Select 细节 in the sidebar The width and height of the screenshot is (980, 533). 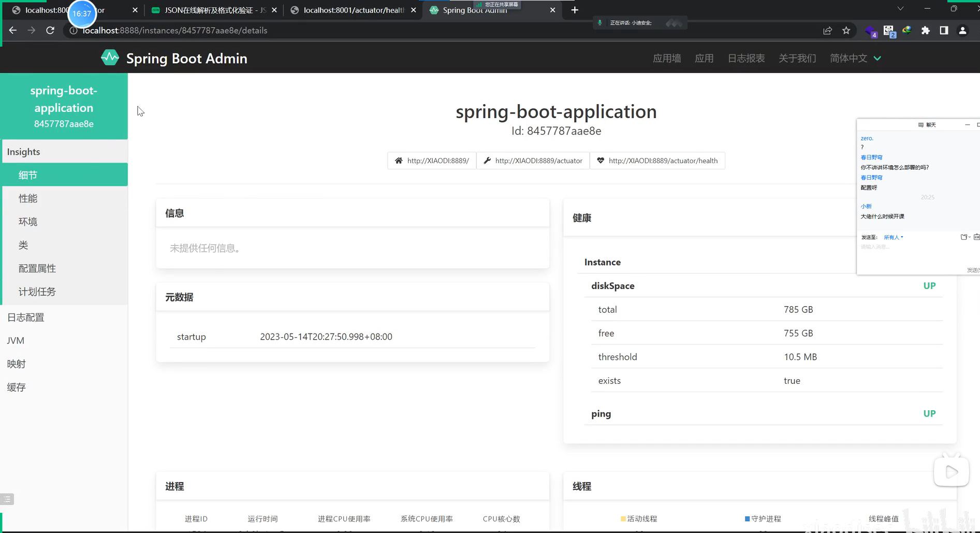[x=65, y=175]
